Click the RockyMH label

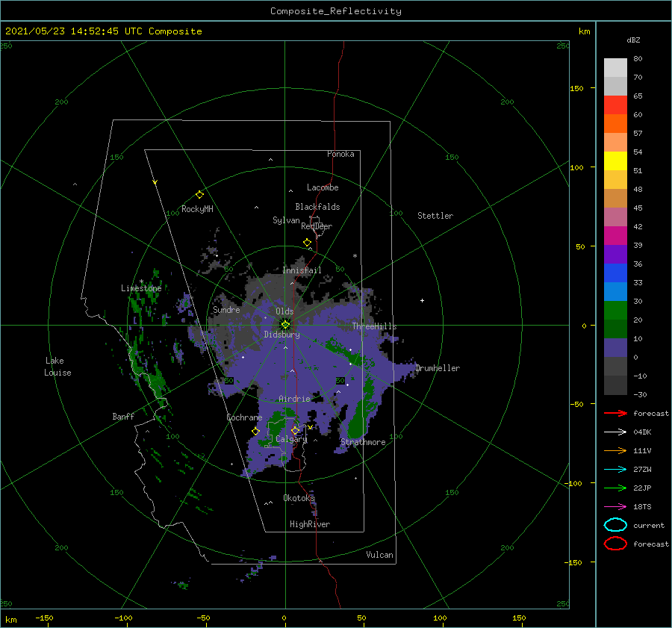197,209
